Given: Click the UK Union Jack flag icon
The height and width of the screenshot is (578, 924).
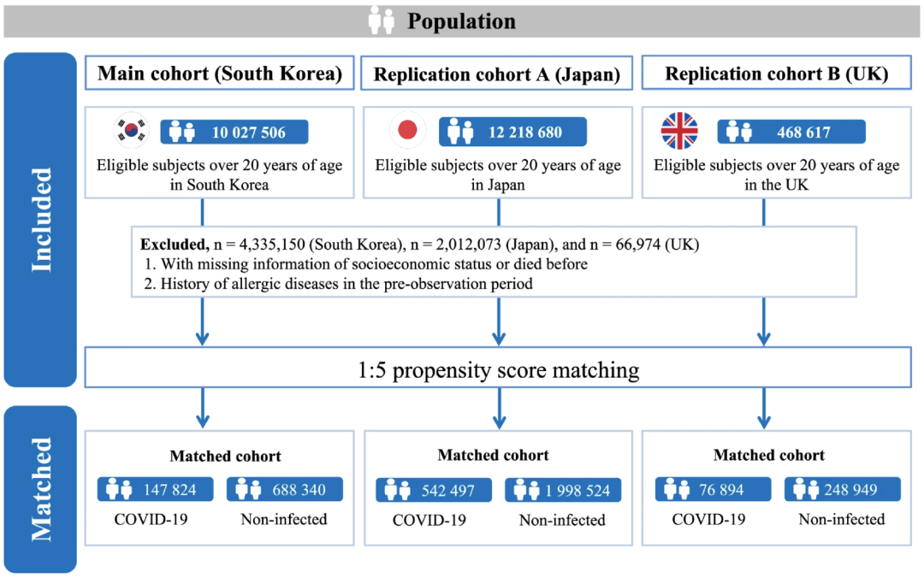Looking at the screenshot, I should click(x=679, y=132).
